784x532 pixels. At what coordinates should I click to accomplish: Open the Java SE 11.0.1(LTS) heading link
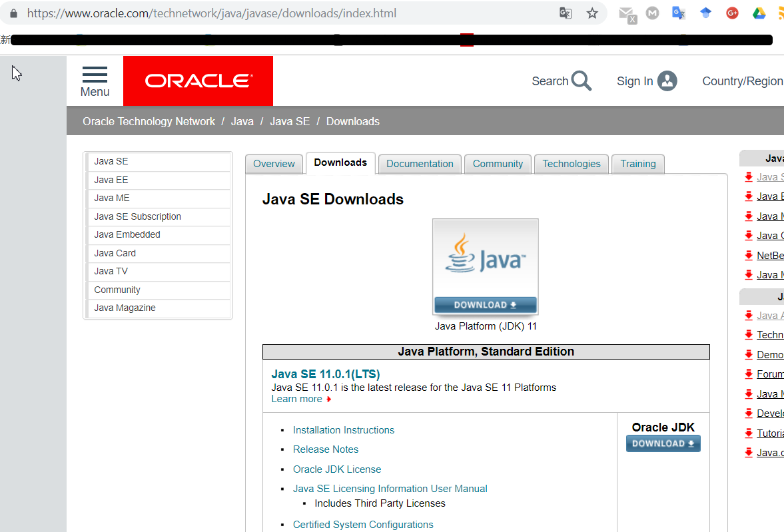pos(326,374)
